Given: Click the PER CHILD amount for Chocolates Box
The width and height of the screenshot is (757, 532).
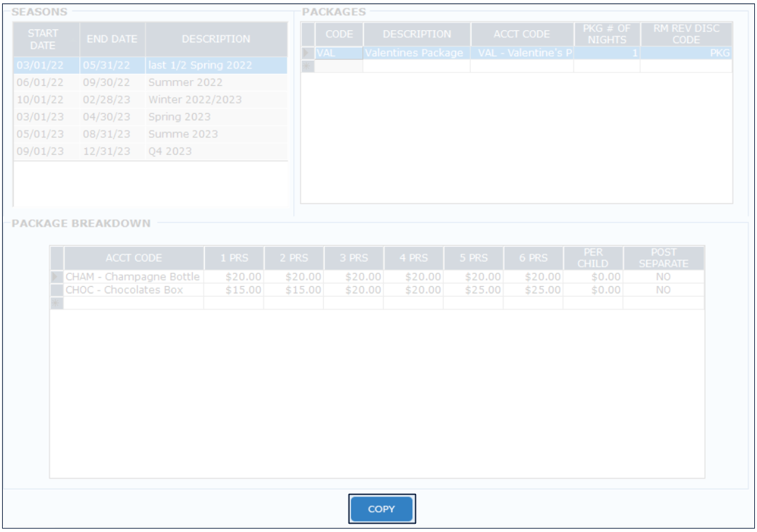Looking at the screenshot, I should point(592,290).
